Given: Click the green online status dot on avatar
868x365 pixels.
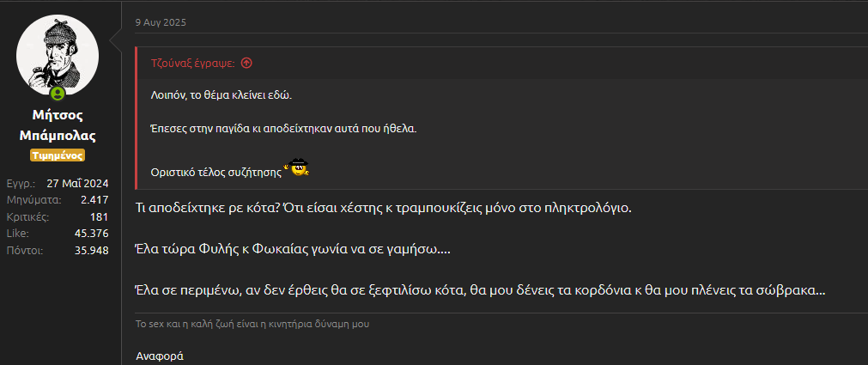Looking at the screenshot, I should (x=58, y=93).
